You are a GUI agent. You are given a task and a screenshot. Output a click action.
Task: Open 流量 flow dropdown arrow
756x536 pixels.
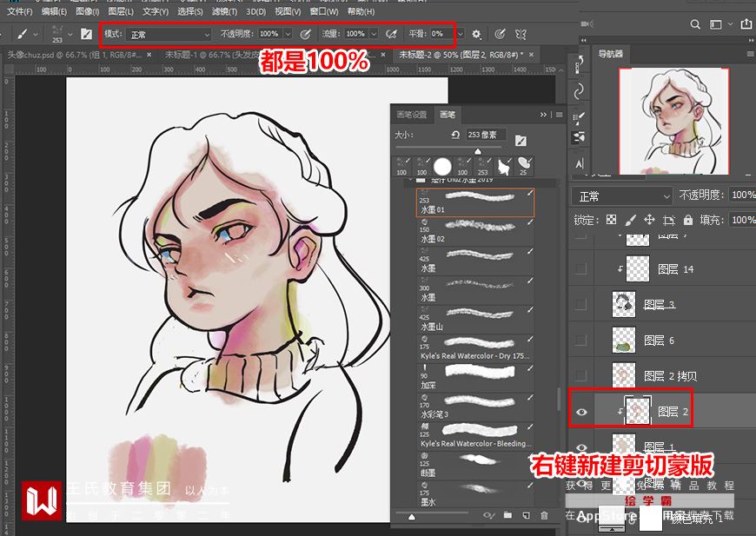(374, 34)
